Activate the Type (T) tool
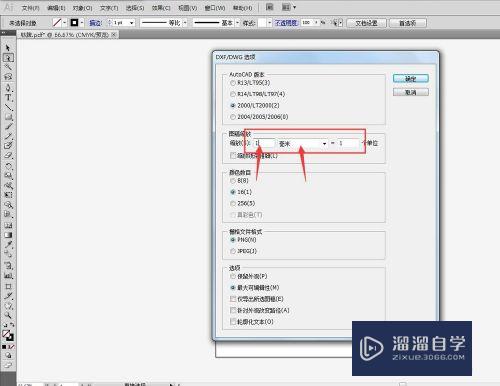This screenshot has width=500, height=386. (8, 98)
